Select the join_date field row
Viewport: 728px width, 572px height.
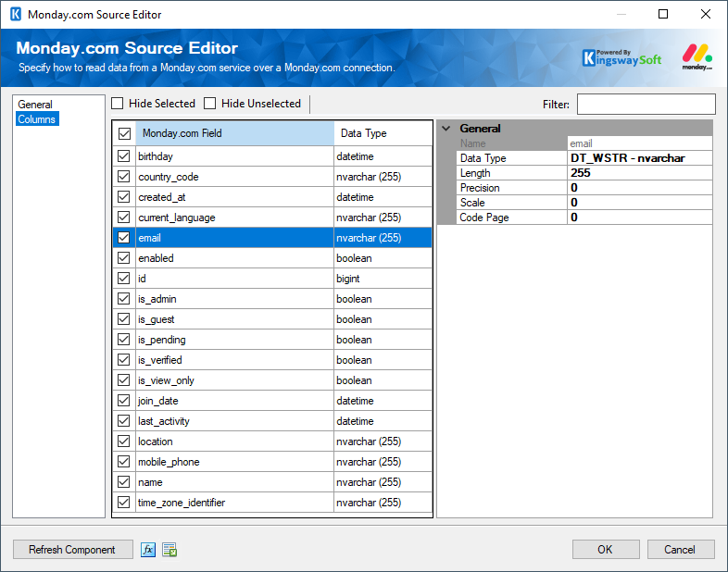272,401
